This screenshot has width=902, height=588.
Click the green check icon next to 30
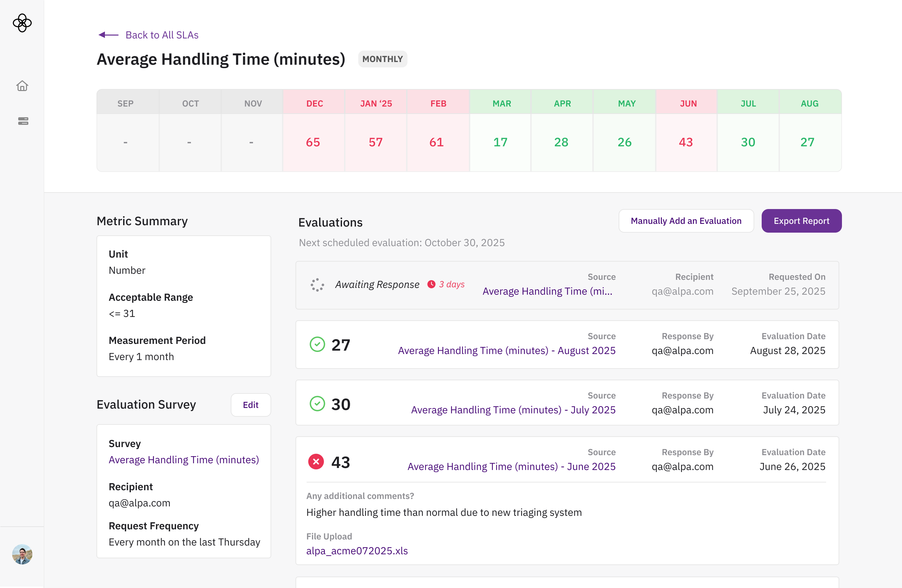pos(317,404)
